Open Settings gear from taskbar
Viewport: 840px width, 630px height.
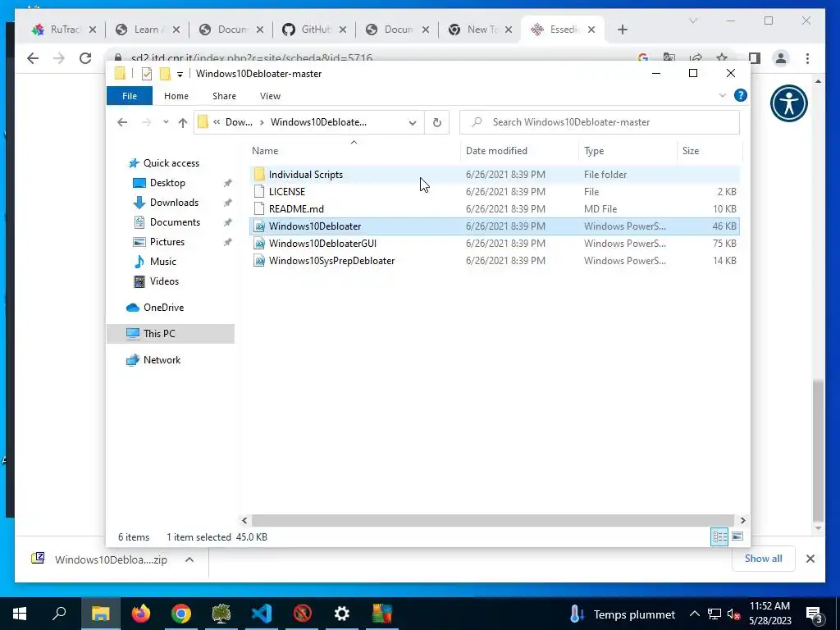[x=342, y=614]
